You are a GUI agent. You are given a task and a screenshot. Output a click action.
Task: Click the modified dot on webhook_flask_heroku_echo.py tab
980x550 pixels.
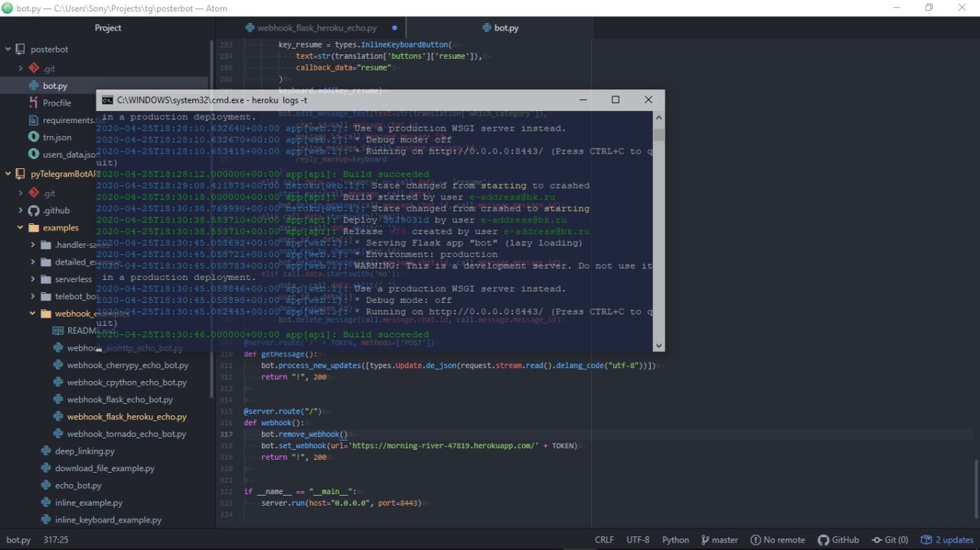coord(394,28)
